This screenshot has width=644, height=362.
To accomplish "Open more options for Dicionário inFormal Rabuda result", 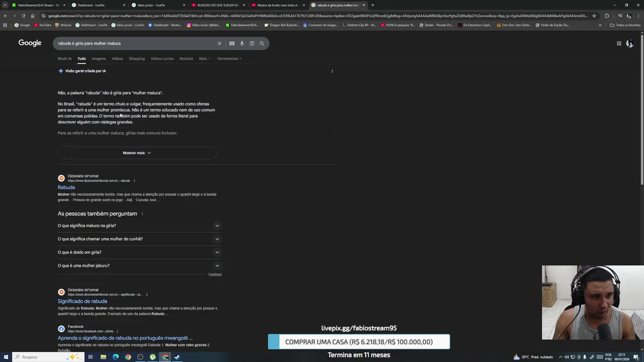I will 134,180.
